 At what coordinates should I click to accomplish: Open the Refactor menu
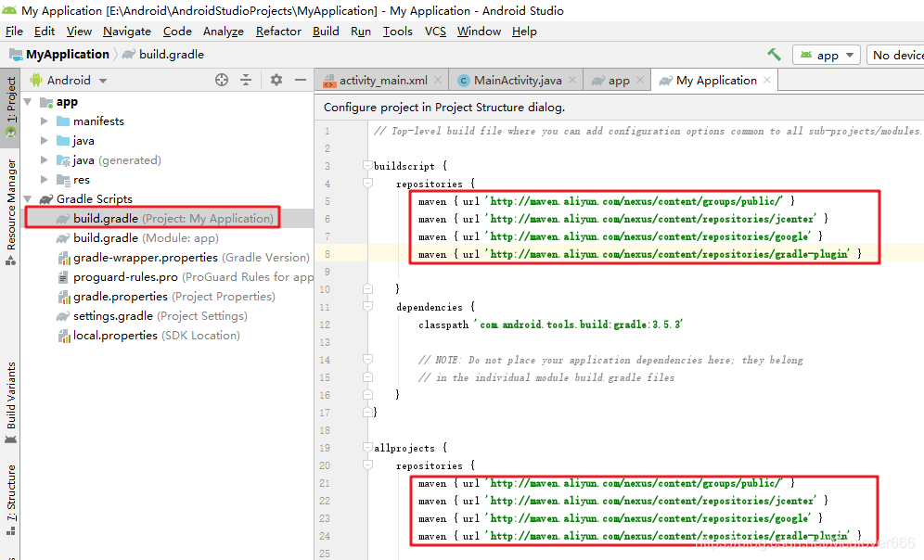pos(278,32)
